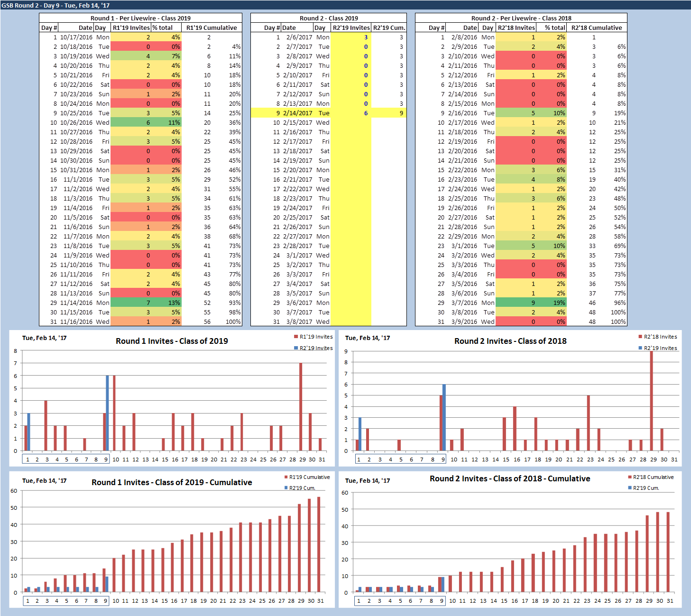The width and height of the screenshot is (691, 616).
Task: Click the 'Round 2 - Class 2019' table title
Action: click(x=328, y=18)
